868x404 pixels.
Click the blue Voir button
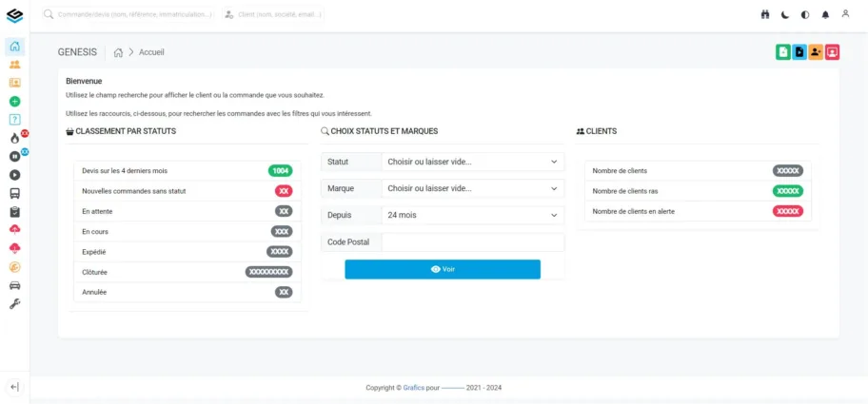click(443, 269)
